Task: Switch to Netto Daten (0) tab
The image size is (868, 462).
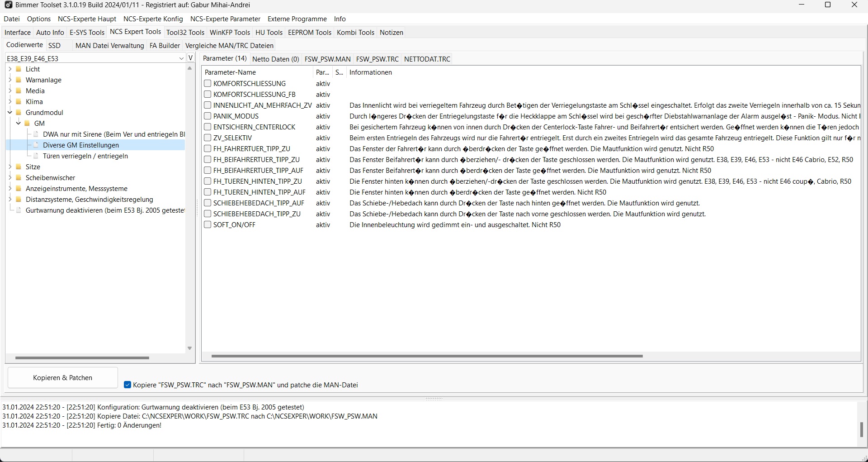Action: [x=275, y=59]
